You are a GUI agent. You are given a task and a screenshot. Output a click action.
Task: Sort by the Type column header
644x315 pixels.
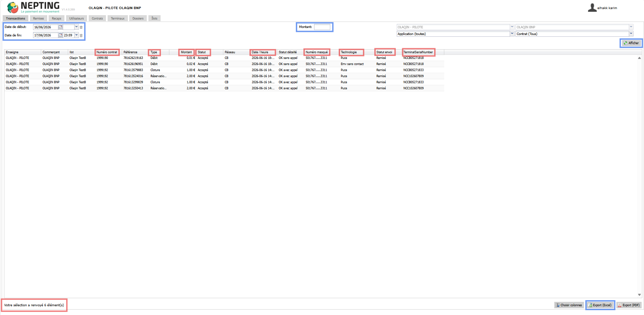[159, 52]
